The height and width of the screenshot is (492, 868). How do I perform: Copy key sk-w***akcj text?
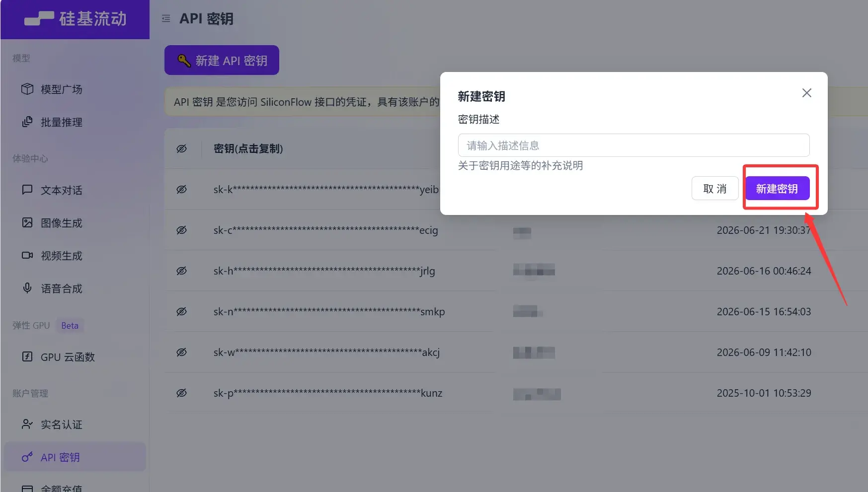[327, 352]
